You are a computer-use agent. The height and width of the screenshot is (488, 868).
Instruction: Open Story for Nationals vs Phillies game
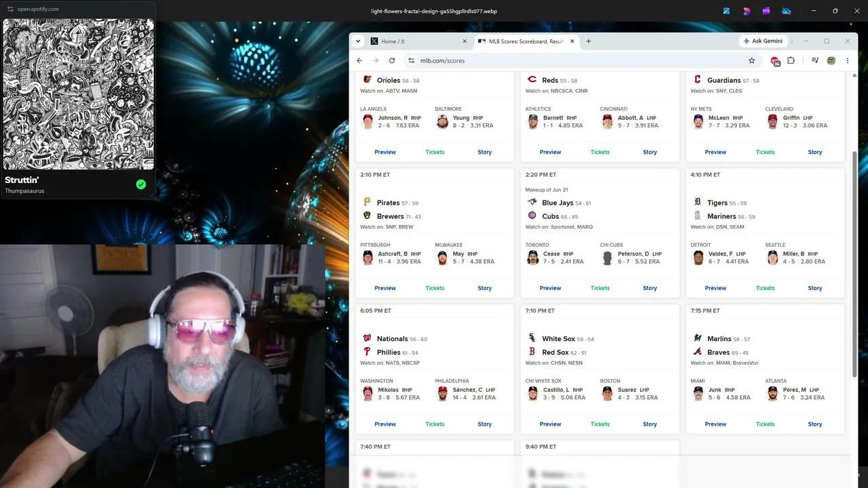click(x=484, y=424)
